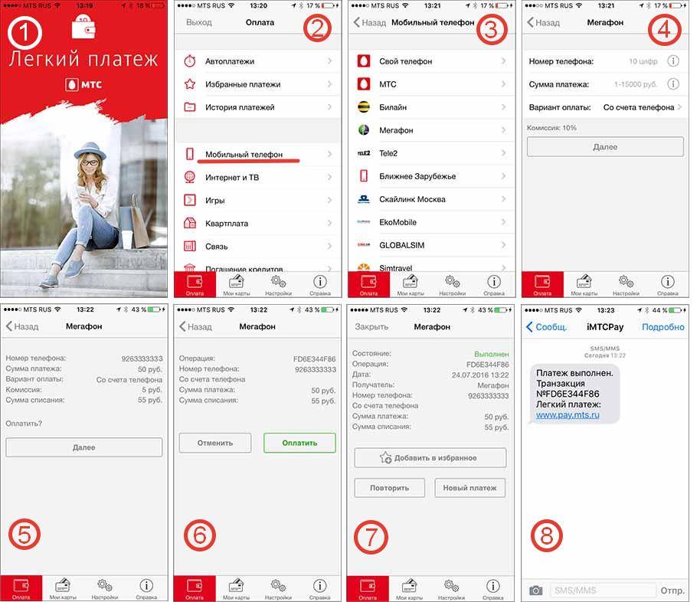Open the Мобильный телефон menu item

click(x=244, y=155)
